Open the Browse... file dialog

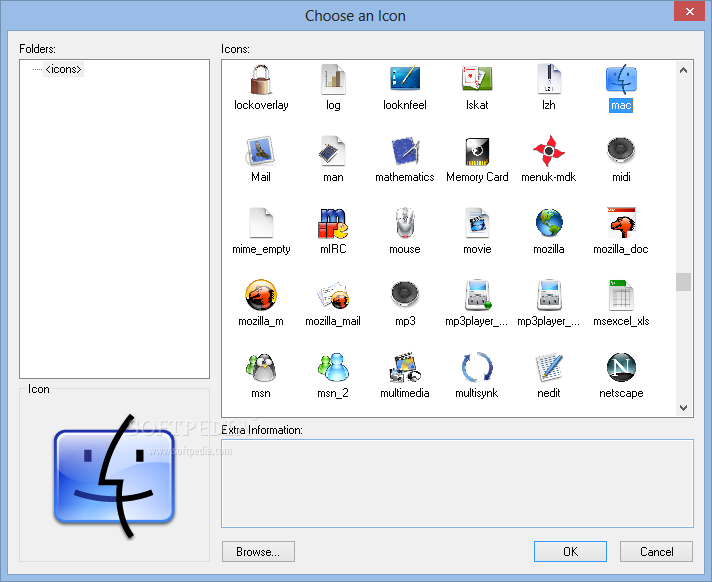[258, 551]
